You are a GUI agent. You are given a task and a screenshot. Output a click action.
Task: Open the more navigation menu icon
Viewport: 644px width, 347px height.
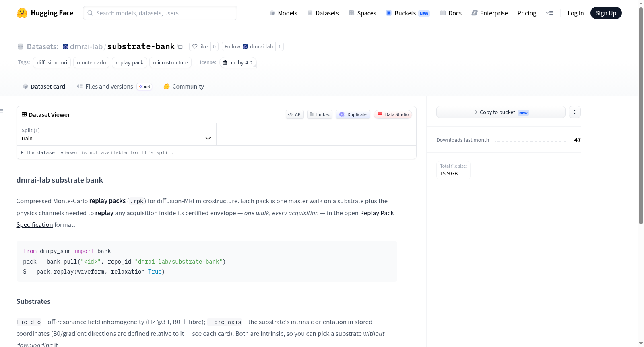[549, 13]
